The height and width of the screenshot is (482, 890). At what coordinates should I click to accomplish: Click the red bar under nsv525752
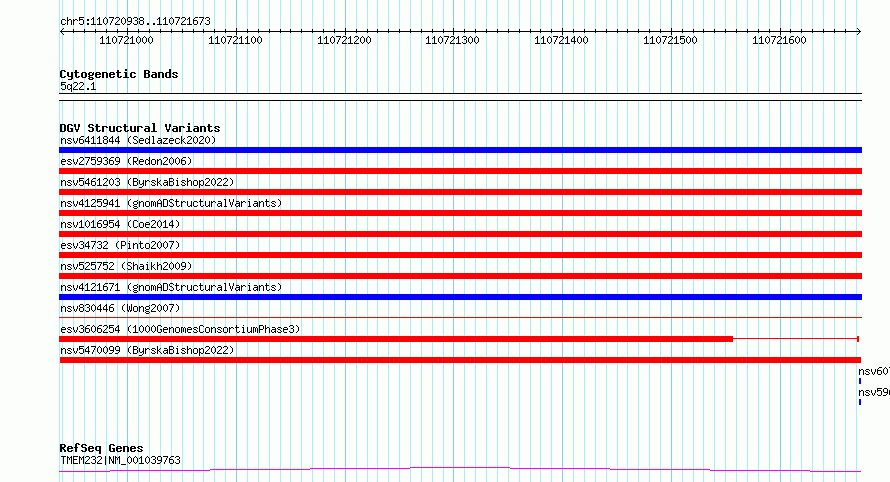[460, 276]
